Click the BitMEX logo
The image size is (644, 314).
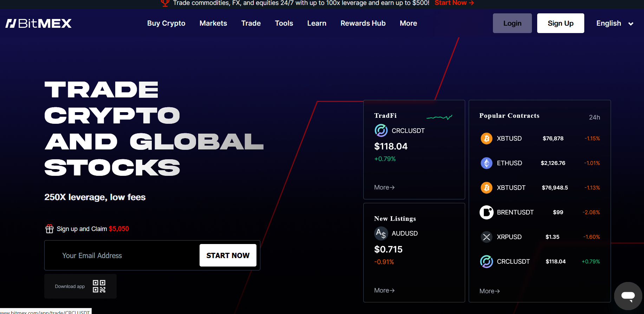(x=39, y=23)
